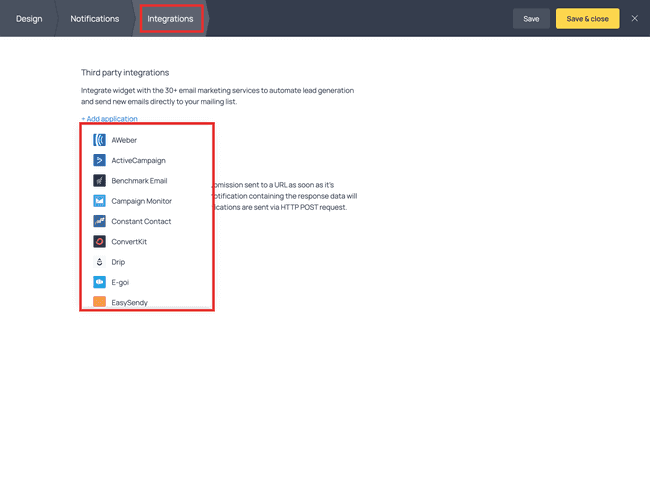Select the EasySendy entry
Image resolution: width=650 pixels, height=488 pixels.
point(147,301)
